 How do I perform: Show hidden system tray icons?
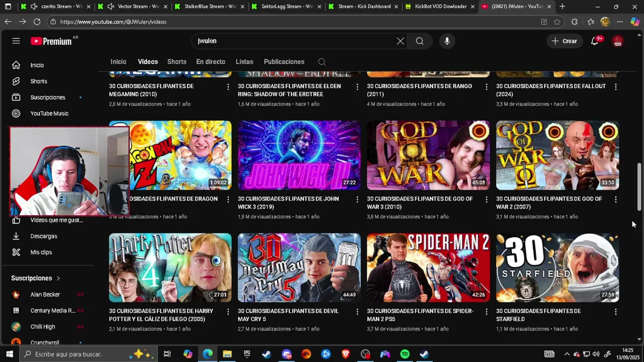click(x=567, y=354)
